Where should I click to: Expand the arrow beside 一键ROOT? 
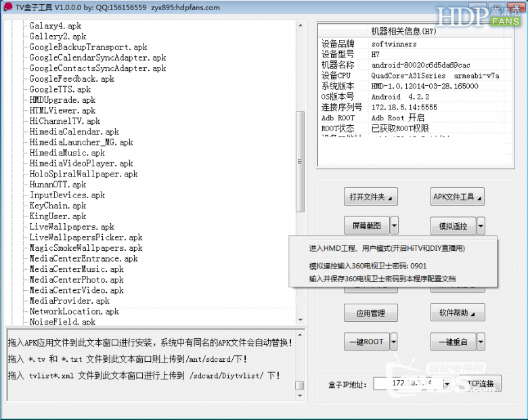click(x=394, y=342)
